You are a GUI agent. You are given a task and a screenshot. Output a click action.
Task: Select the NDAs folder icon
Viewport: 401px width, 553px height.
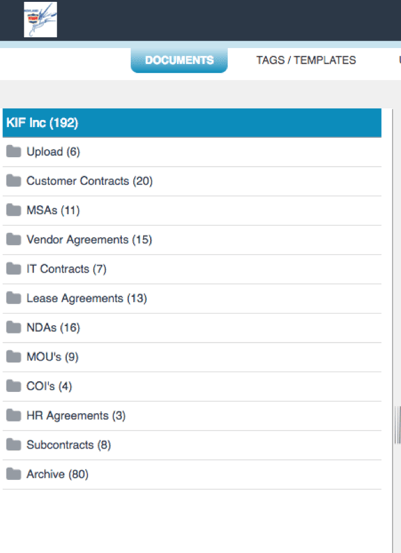click(14, 327)
